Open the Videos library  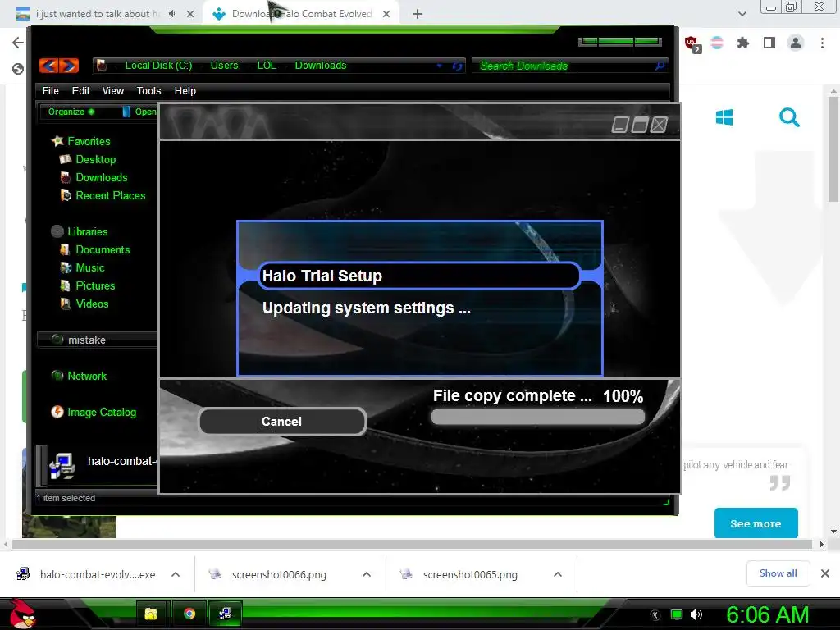(84, 304)
